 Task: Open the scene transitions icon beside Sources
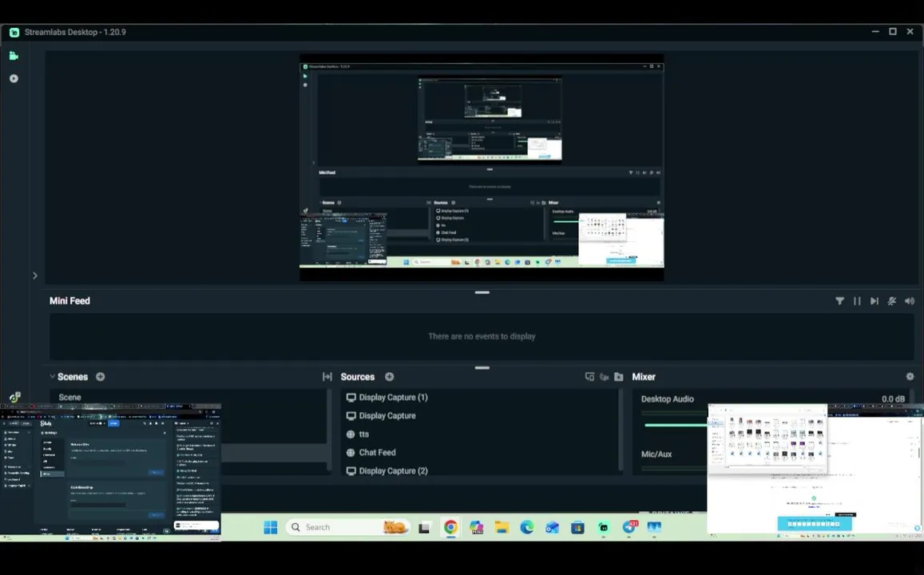[327, 376]
